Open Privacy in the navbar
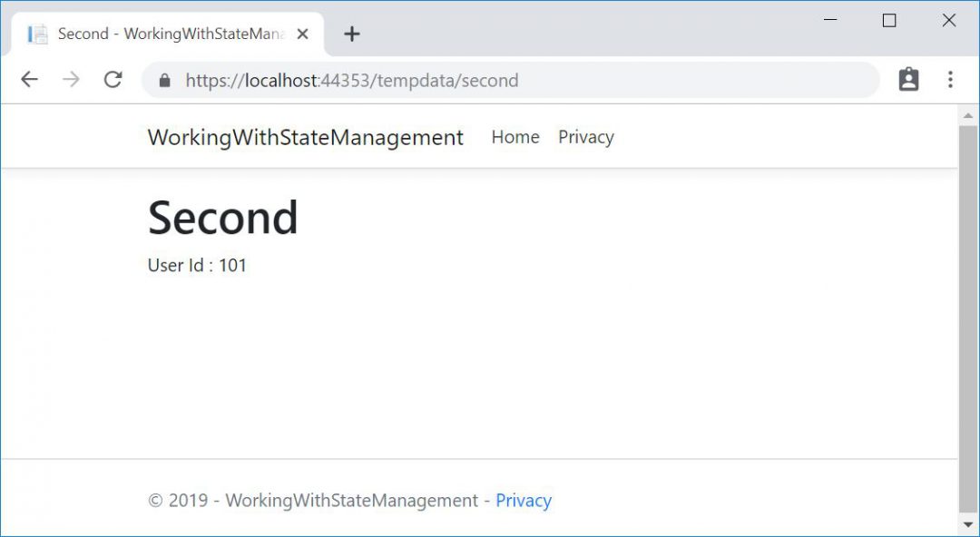This screenshot has height=537, width=980. click(x=586, y=137)
